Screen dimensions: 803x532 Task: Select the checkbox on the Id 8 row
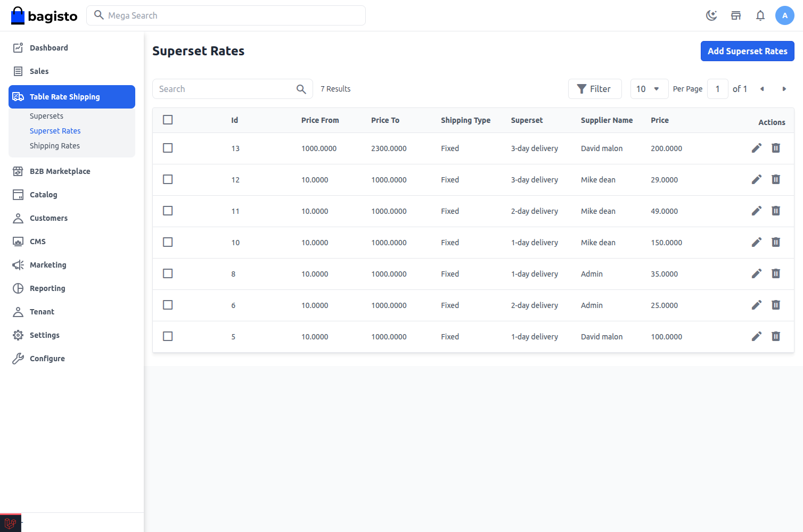click(168, 273)
